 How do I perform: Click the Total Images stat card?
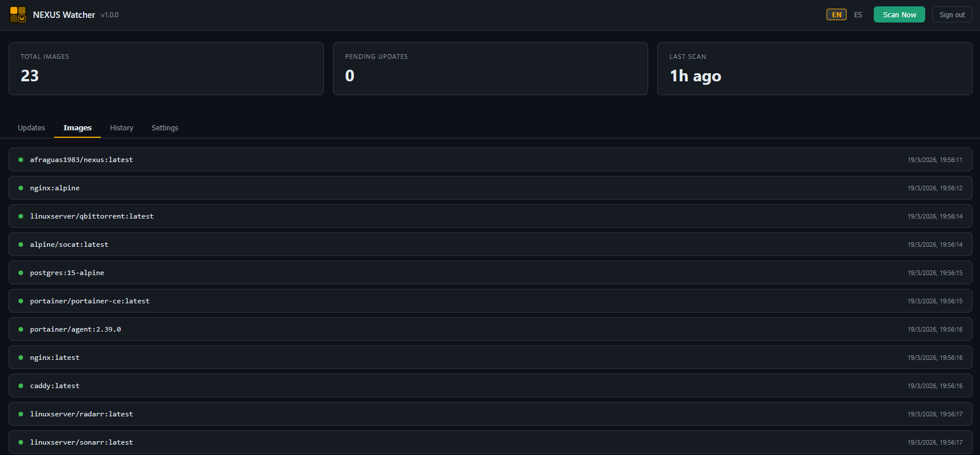tap(166, 69)
